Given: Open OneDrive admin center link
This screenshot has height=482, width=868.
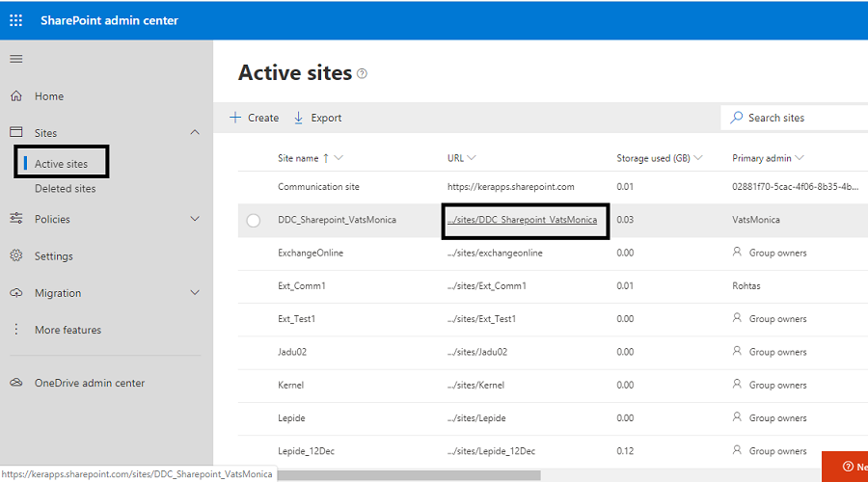Looking at the screenshot, I should (90, 383).
